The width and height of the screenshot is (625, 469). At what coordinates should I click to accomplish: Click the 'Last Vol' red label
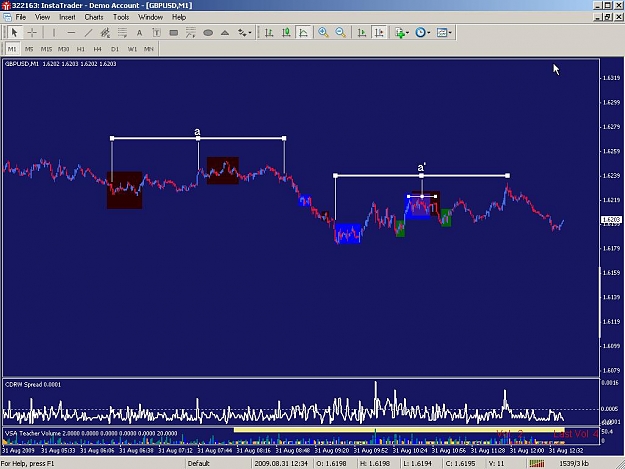pos(576,434)
